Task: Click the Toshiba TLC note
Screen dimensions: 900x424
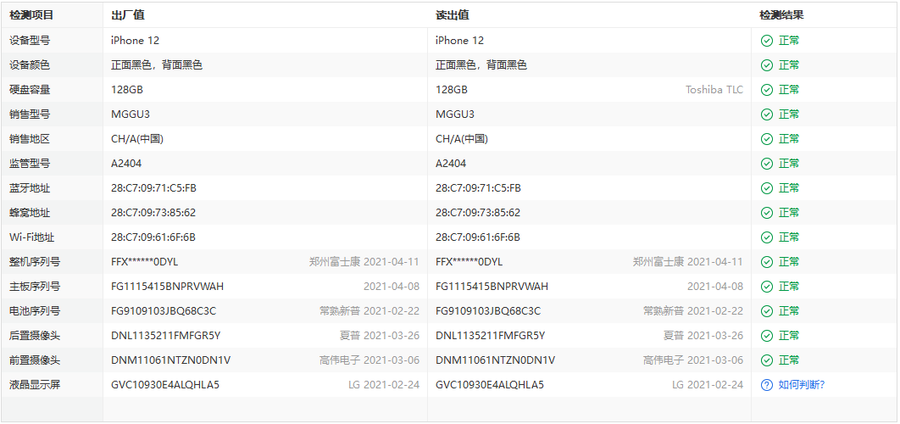Action: pyautogui.click(x=714, y=90)
